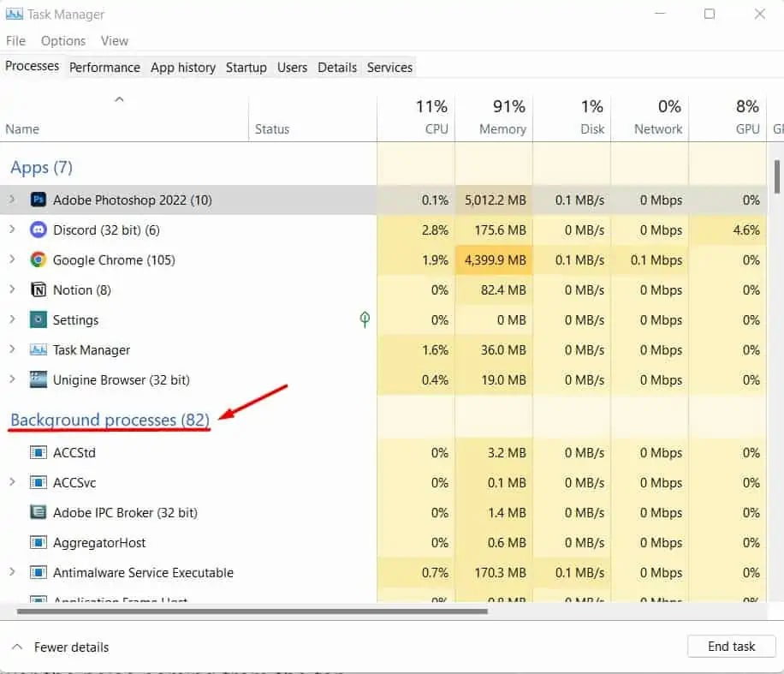Select the Adobe IPC Broker (32 bit) name
Screen dimensions: 784x674
pyautogui.click(x=125, y=513)
